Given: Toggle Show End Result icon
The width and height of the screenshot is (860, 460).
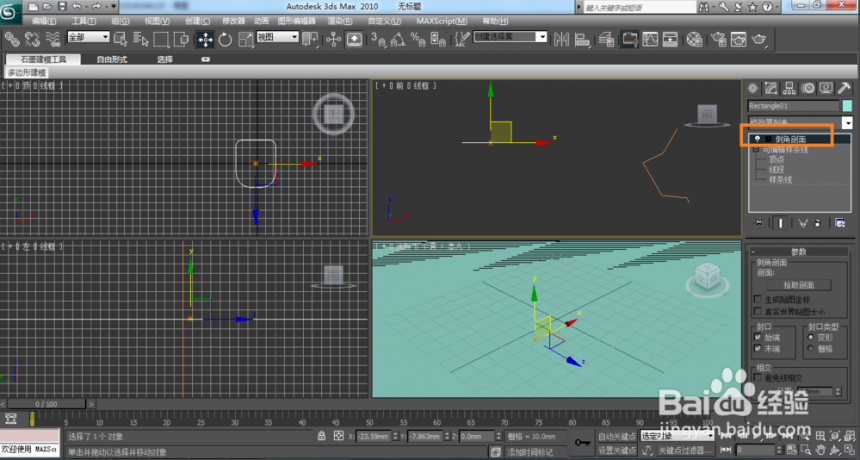Looking at the screenshot, I should [x=780, y=223].
